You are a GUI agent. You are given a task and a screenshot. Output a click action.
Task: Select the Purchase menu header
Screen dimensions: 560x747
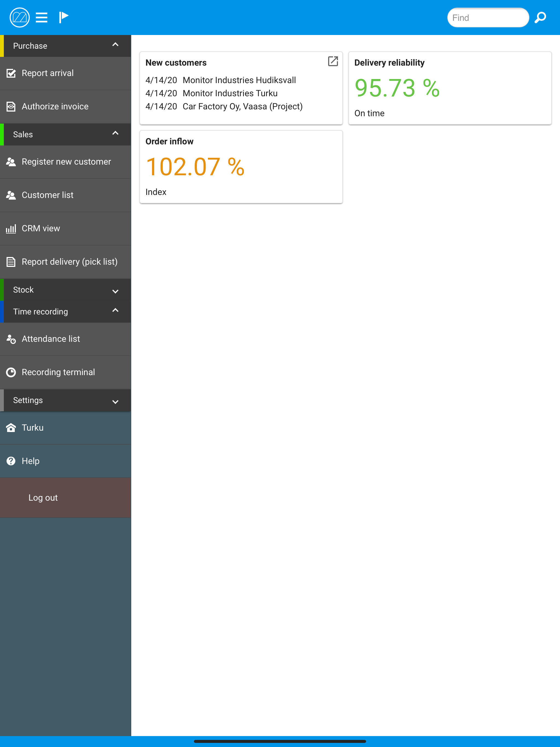coord(66,46)
